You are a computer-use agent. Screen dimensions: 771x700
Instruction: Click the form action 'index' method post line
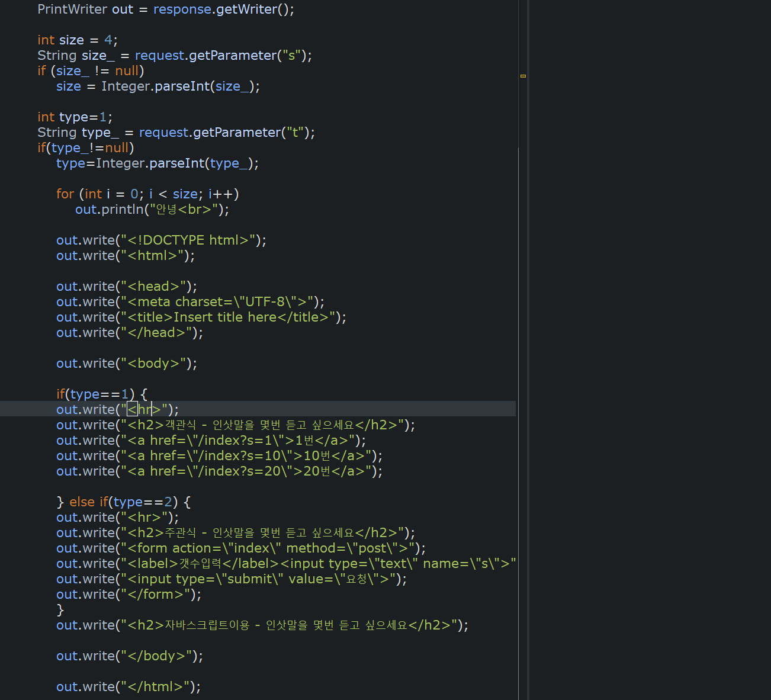[x=241, y=548]
